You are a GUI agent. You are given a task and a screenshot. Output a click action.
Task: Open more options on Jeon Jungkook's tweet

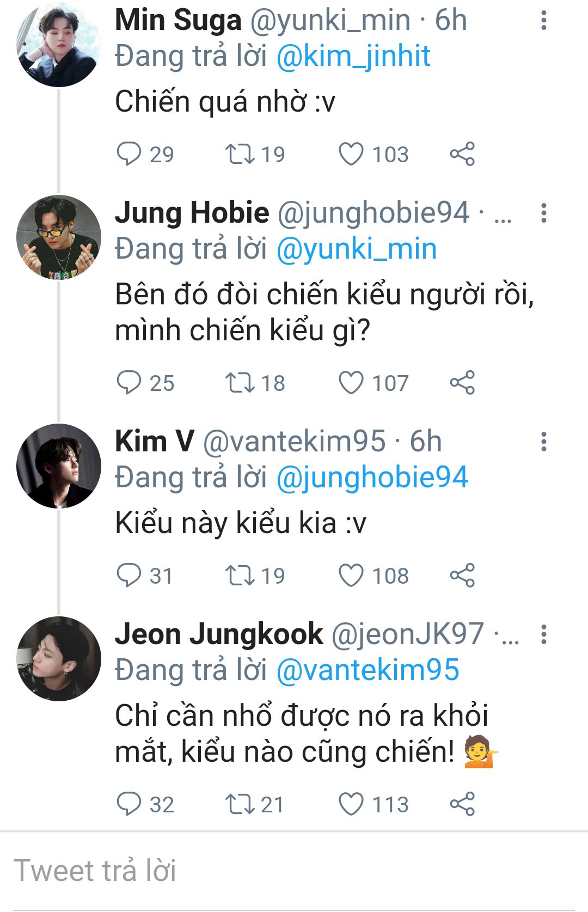[543, 634]
